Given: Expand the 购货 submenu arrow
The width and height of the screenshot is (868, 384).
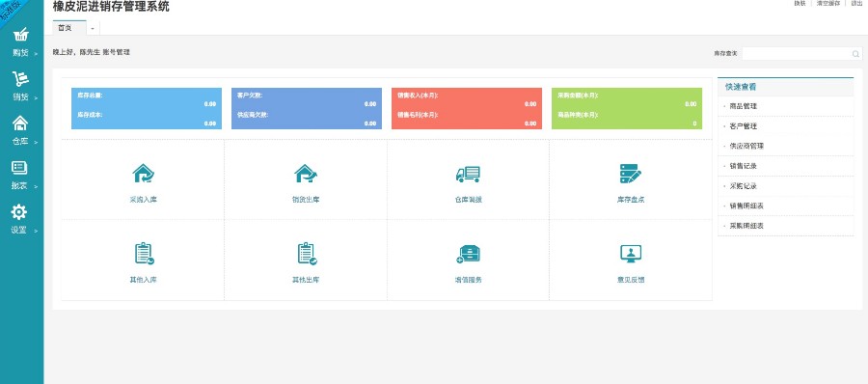Looking at the screenshot, I should point(36,54).
